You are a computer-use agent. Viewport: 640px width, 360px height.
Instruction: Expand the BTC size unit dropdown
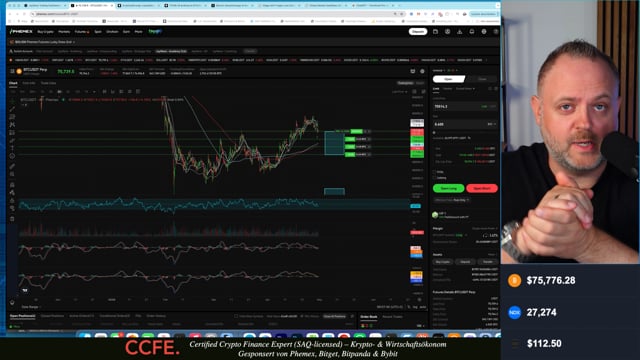tap(491, 124)
